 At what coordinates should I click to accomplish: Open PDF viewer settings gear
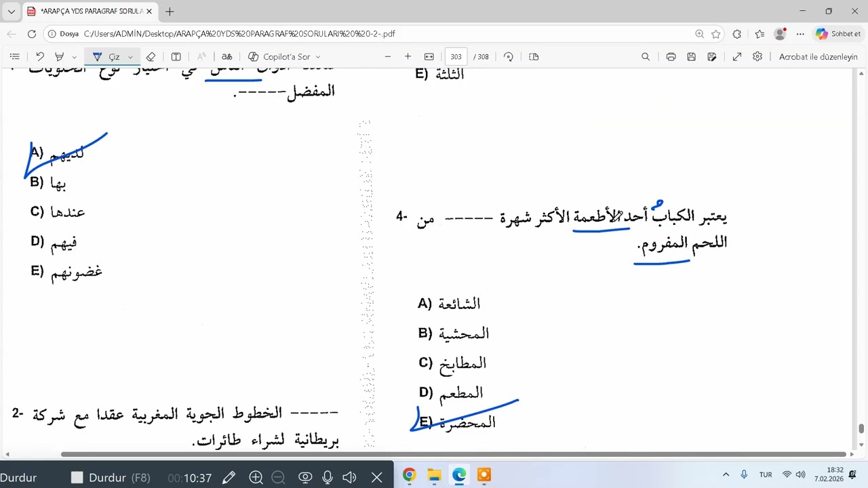[757, 57]
